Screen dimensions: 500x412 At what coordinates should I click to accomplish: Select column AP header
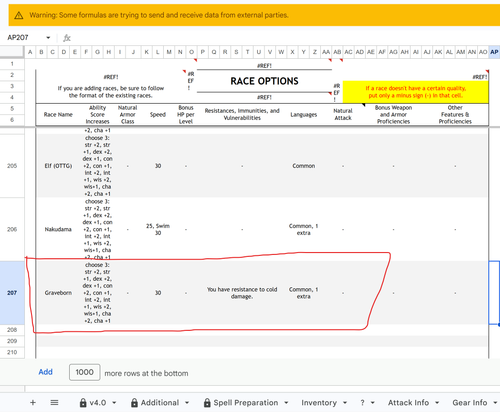pyautogui.click(x=494, y=52)
